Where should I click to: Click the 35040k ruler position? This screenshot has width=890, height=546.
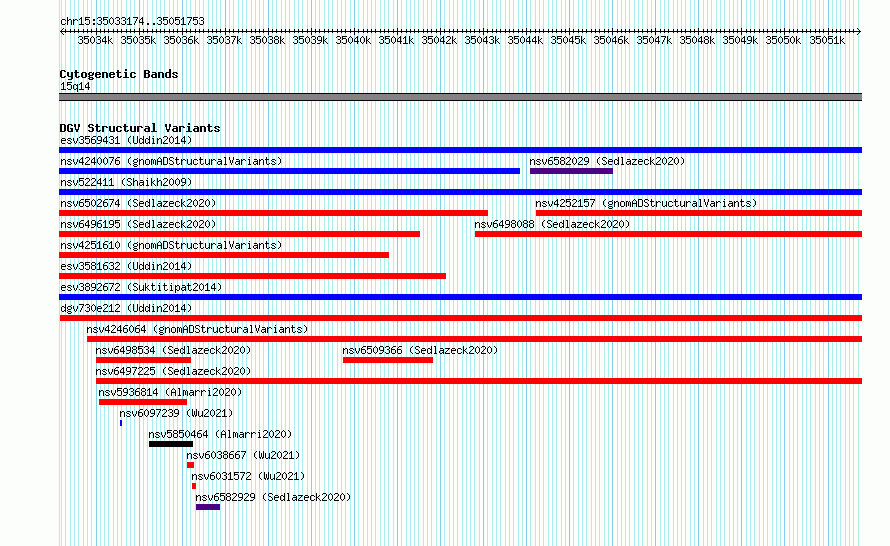point(352,40)
